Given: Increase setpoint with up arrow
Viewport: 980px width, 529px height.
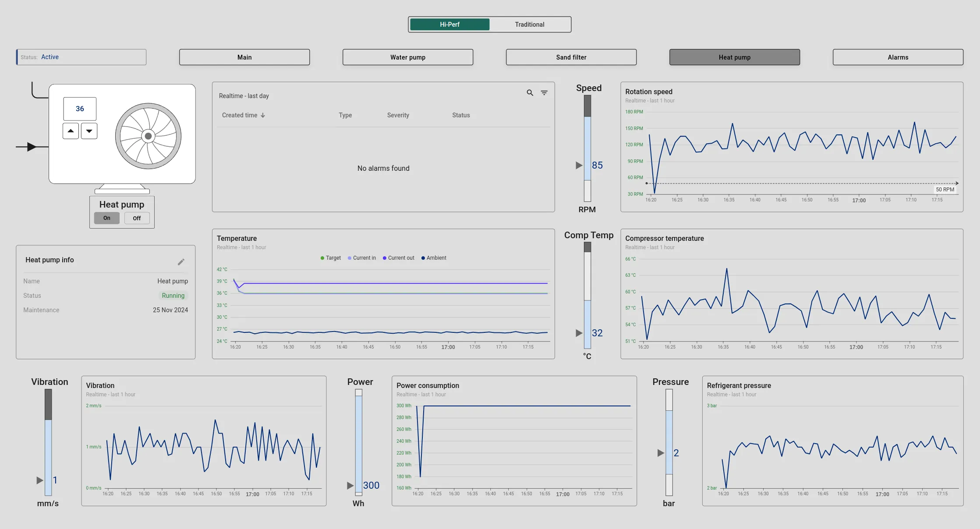Looking at the screenshot, I should tap(71, 131).
